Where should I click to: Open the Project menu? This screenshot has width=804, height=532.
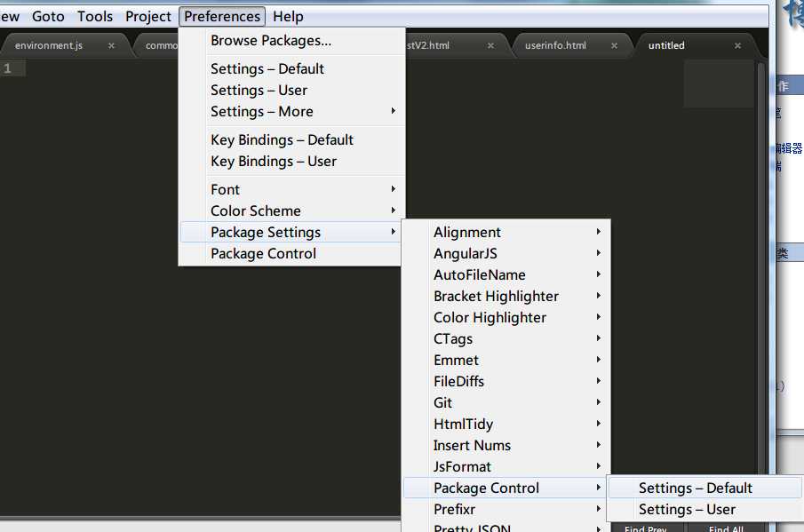(147, 16)
